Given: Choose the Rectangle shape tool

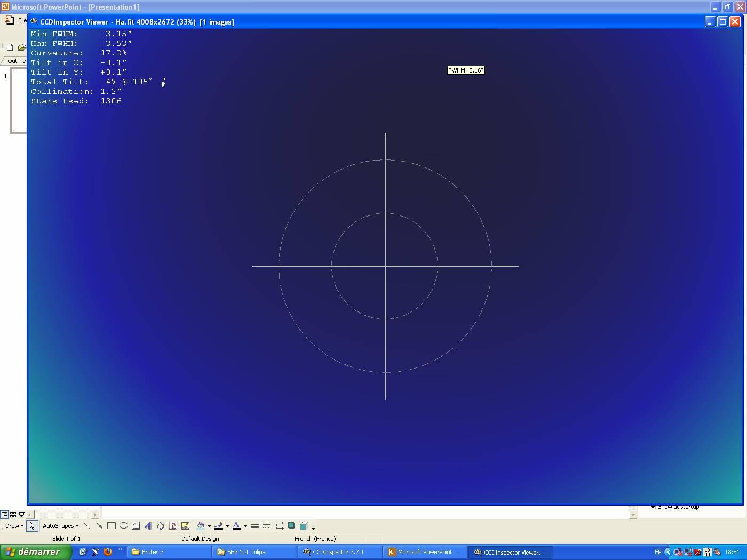Looking at the screenshot, I should click(x=112, y=526).
